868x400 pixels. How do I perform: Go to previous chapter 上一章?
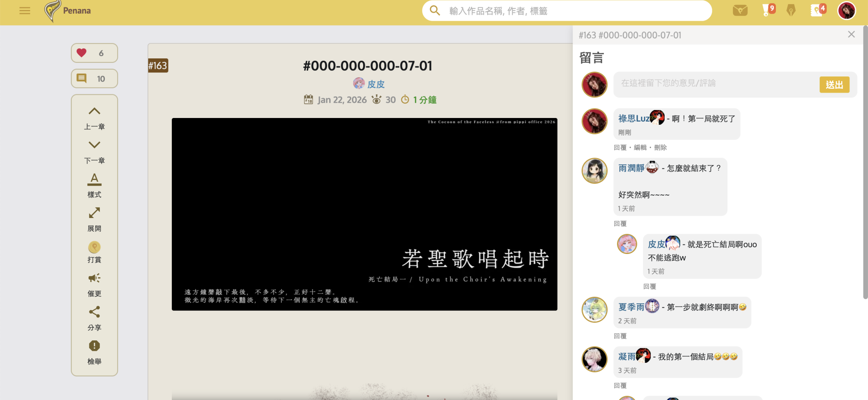click(x=94, y=118)
